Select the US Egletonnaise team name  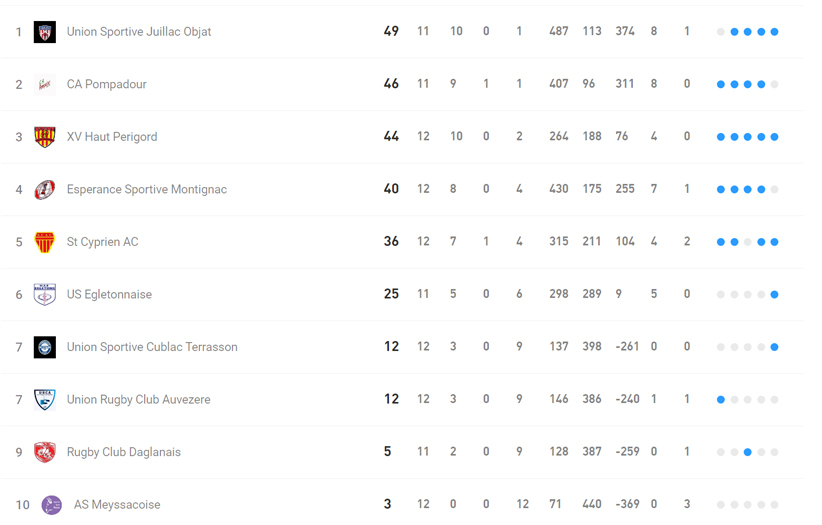[x=109, y=295]
